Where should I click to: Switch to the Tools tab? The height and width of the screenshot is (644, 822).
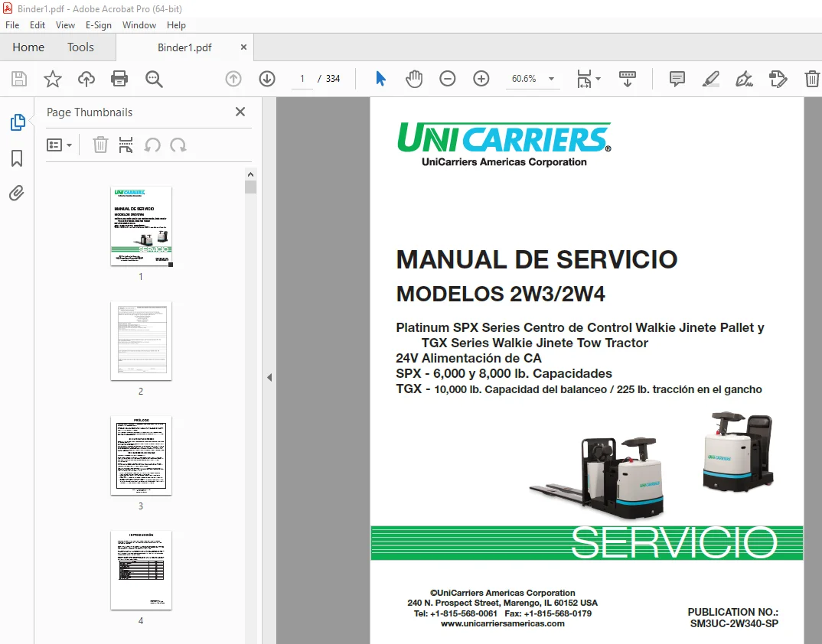(80, 47)
